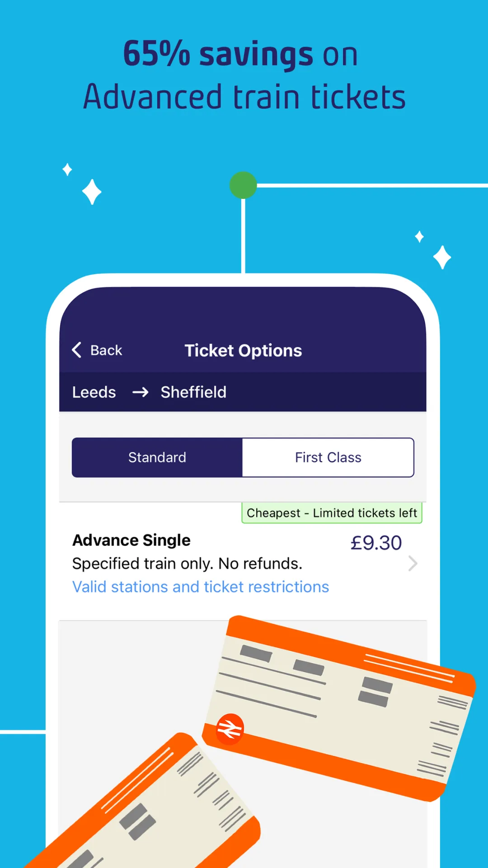Select the £9.30 price

[x=376, y=543]
